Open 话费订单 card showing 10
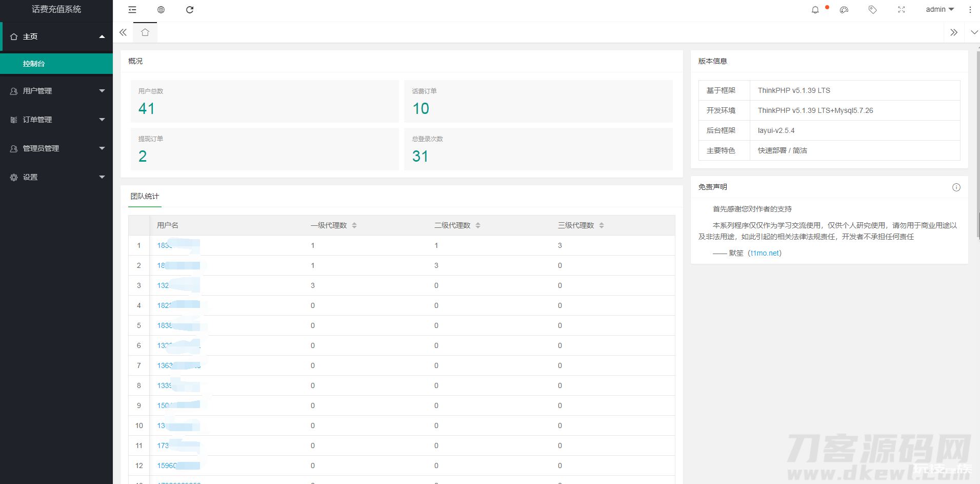This screenshot has height=484, width=980. [x=538, y=101]
